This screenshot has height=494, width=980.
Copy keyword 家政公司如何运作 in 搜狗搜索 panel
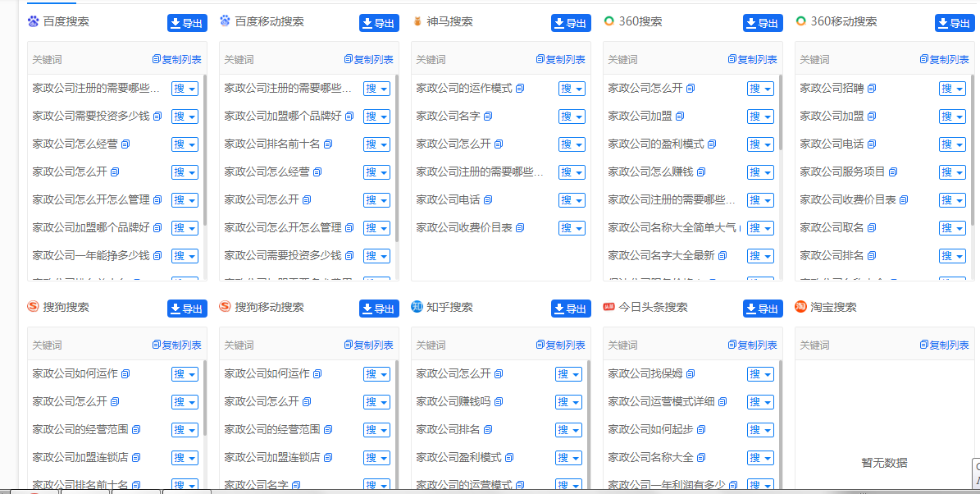coord(125,374)
